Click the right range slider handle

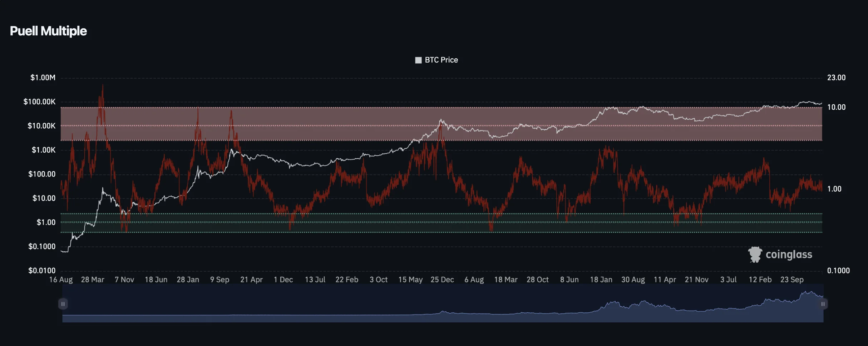pyautogui.click(x=823, y=304)
